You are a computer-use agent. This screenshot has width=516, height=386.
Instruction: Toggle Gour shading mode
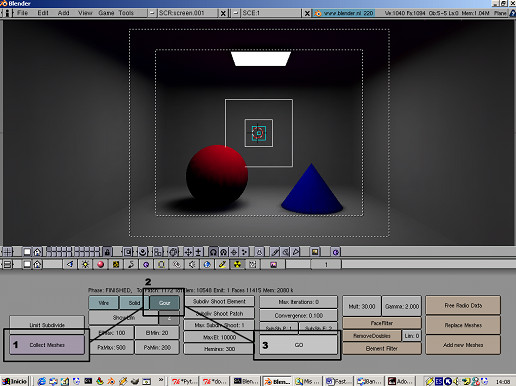coord(164,303)
